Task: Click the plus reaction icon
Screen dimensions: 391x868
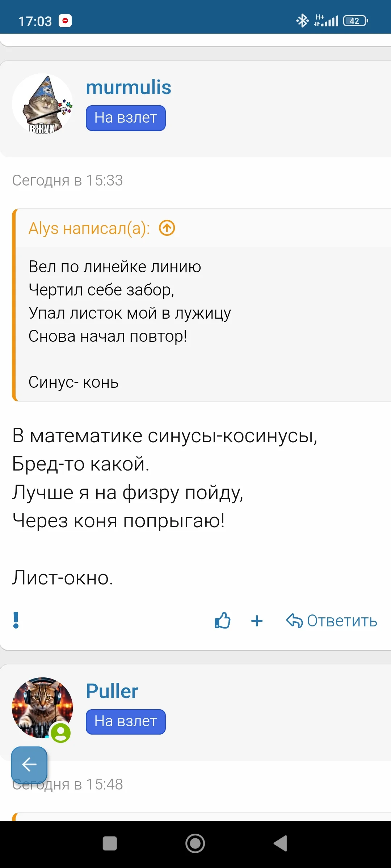Action: pyautogui.click(x=256, y=621)
